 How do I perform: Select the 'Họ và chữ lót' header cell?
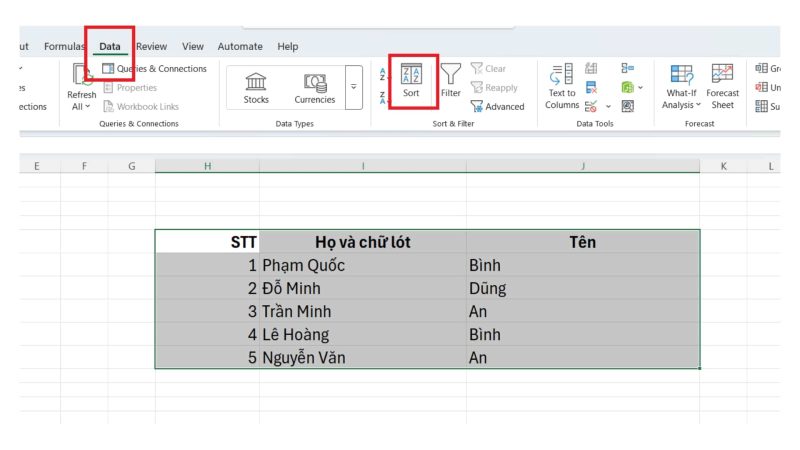(363, 241)
